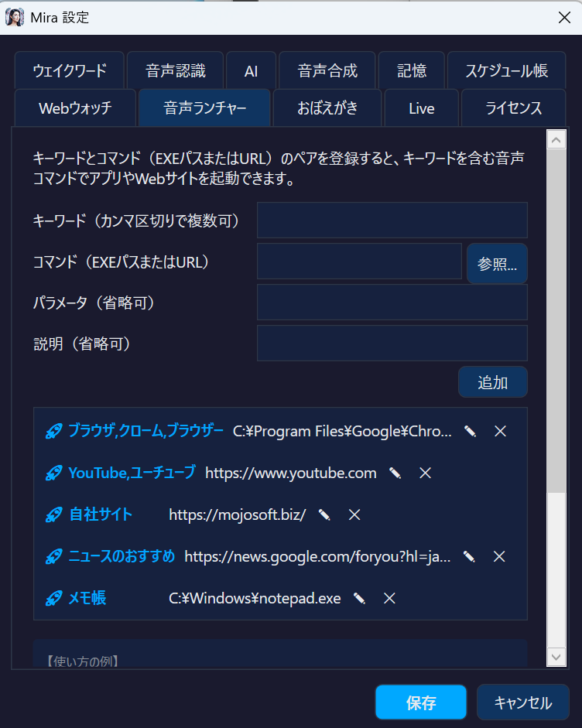Close the Mira 設定 window
This screenshot has height=728, width=582.
[564, 17]
